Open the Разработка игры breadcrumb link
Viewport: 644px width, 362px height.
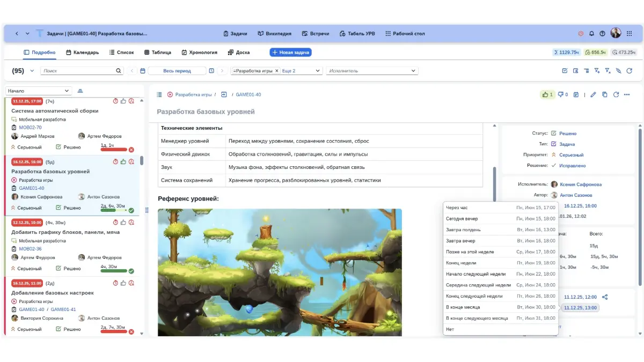coord(193,94)
